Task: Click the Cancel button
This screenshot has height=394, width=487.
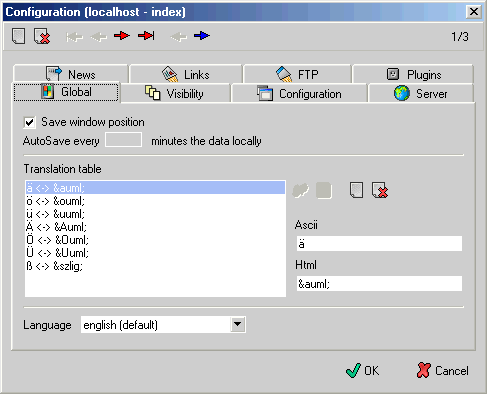Action: (443, 370)
